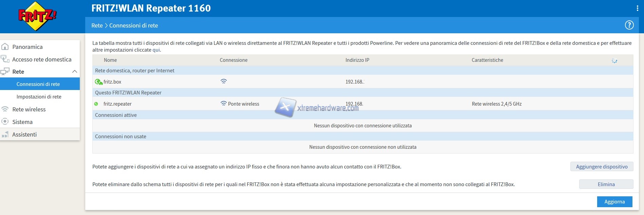The width and height of the screenshot is (644, 215).
Task: Collapse the Rete menu chevron
Action: point(75,72)
